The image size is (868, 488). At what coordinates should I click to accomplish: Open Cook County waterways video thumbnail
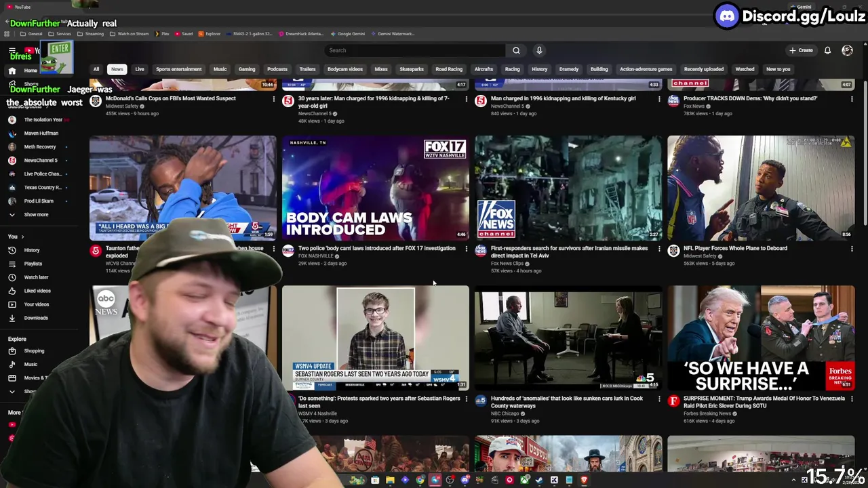pyautogui.click(x=568, y=338)
